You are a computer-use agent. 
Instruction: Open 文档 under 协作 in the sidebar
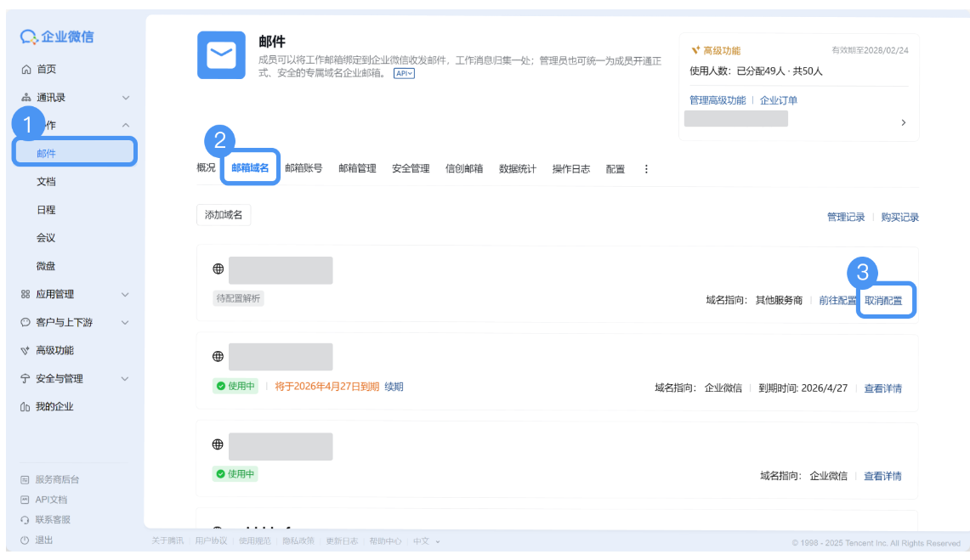[x=45, y=181]
